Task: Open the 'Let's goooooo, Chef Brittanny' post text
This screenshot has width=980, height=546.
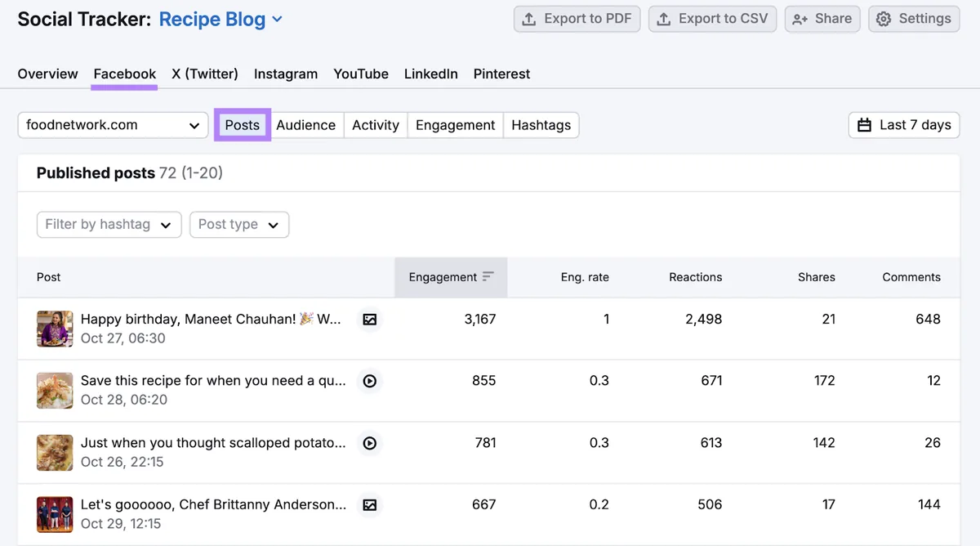Action: pos(213,505)
